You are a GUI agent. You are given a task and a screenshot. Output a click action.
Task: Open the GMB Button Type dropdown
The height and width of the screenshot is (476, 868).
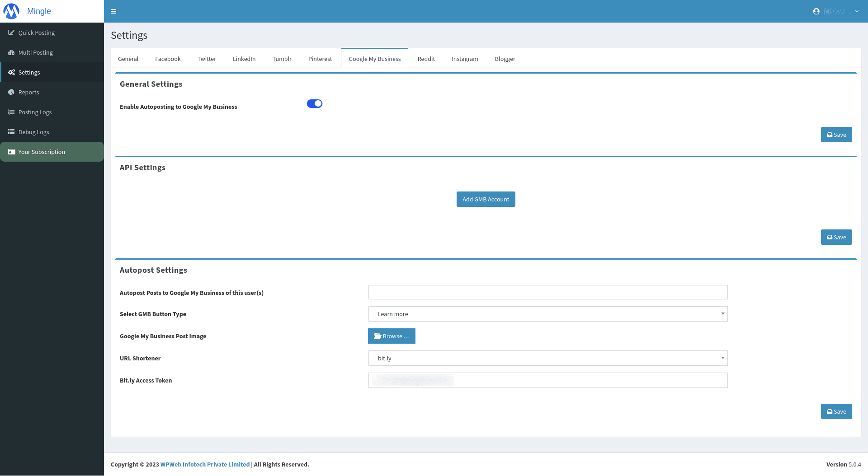[x=547, y=314]
